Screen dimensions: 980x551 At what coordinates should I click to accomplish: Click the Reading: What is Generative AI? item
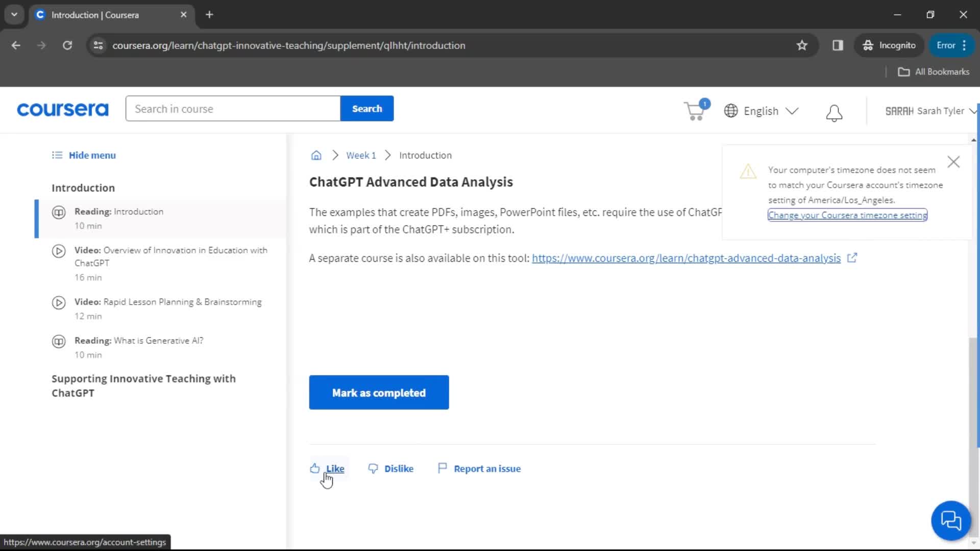139,340
